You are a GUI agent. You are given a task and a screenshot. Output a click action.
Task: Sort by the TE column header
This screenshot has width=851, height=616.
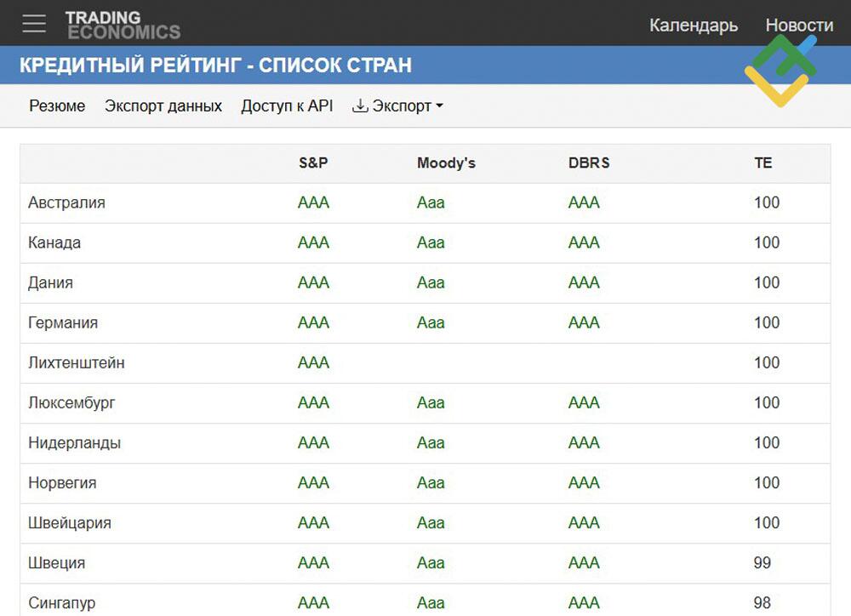pos(763,163)
